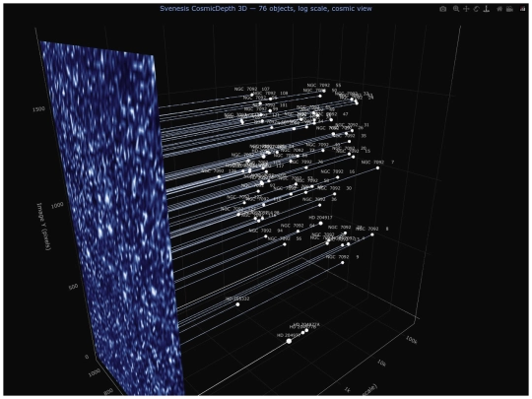Click the HD 204917 star marker

[320, 224]
